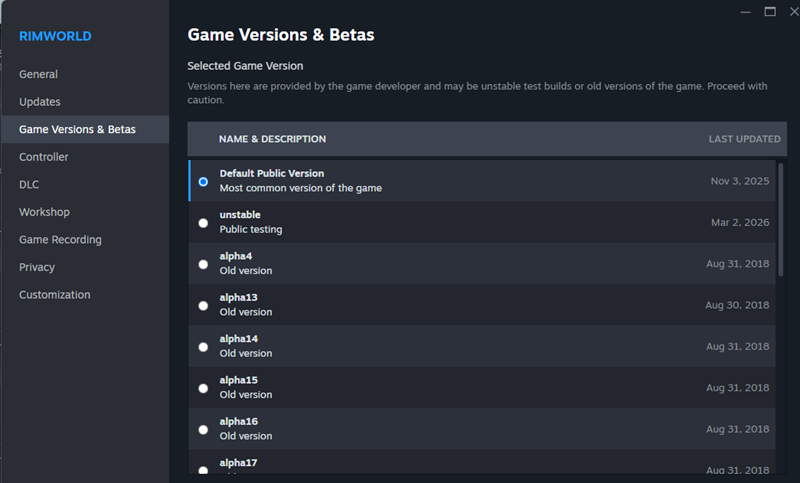Click the alpha17 row label

tap(238, 463)
